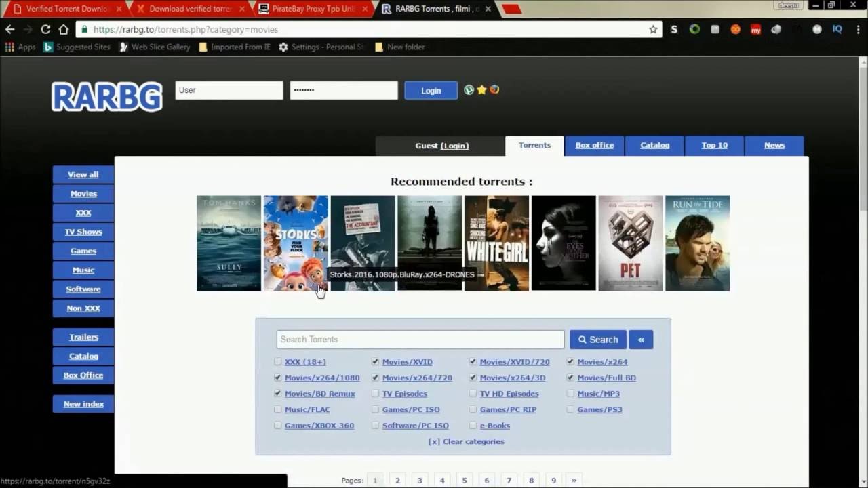Enable the XXX (18+) checkbox
The width and height of the screenshot is (868, 488).
[278, 362]
